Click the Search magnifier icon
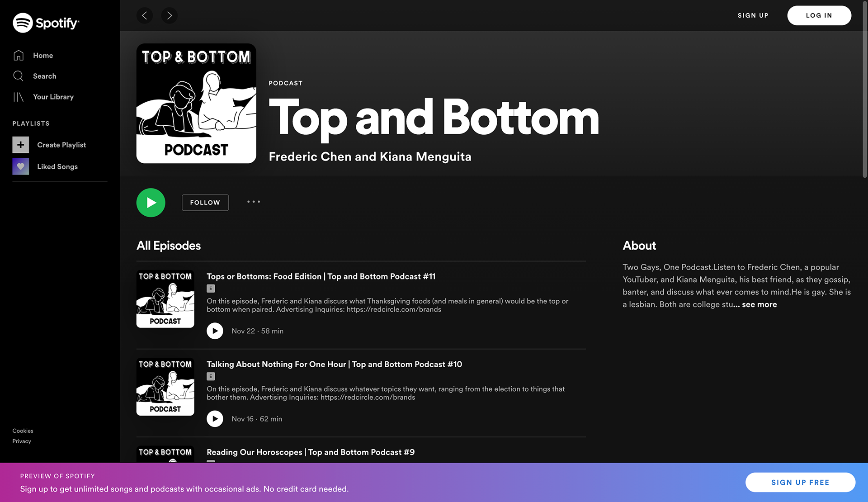This screenshot has height=502, width=868. (19, 76)
